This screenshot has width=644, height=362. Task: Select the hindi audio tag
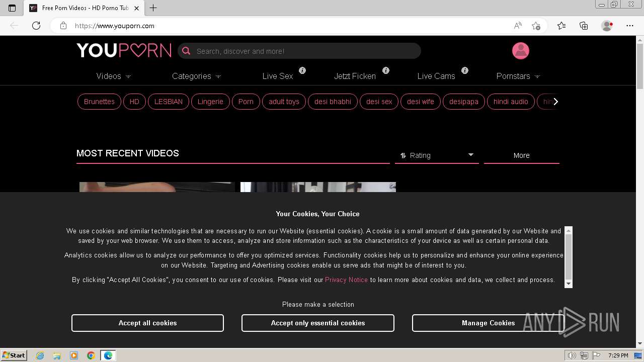click(x=511, y=102)
